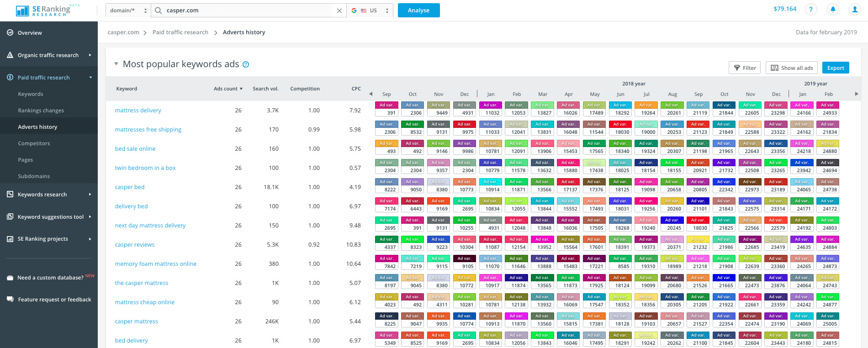Collapse the Paid traffic research menu
The height and width of the screenshot is (348, 868).
[90, 78]
